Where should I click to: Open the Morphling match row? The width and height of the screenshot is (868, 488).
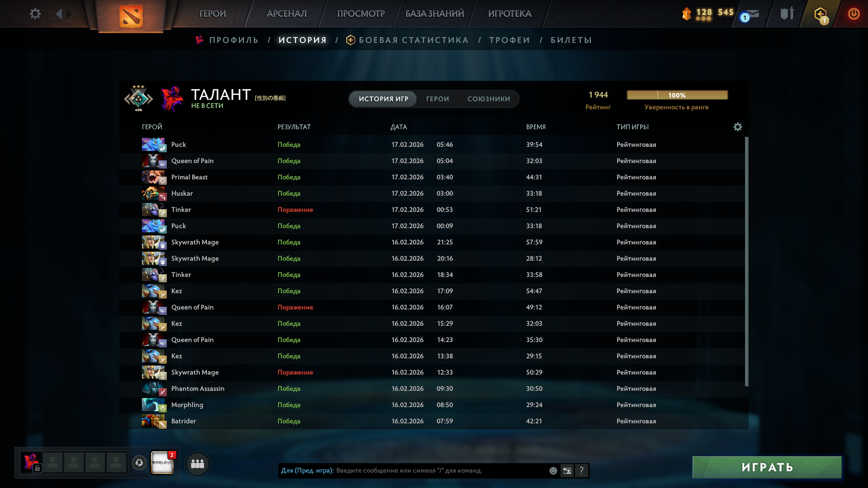click(x=432, y=405)
